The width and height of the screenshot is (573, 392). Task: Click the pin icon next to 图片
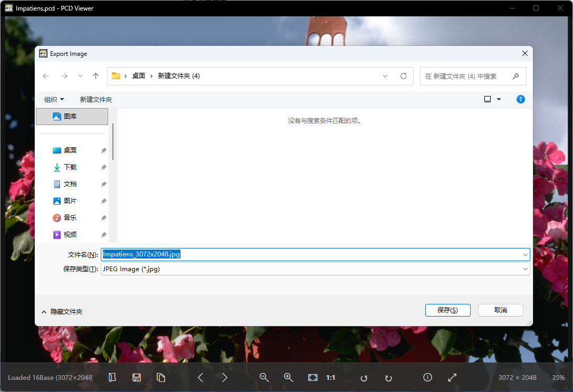click(103, 201)
